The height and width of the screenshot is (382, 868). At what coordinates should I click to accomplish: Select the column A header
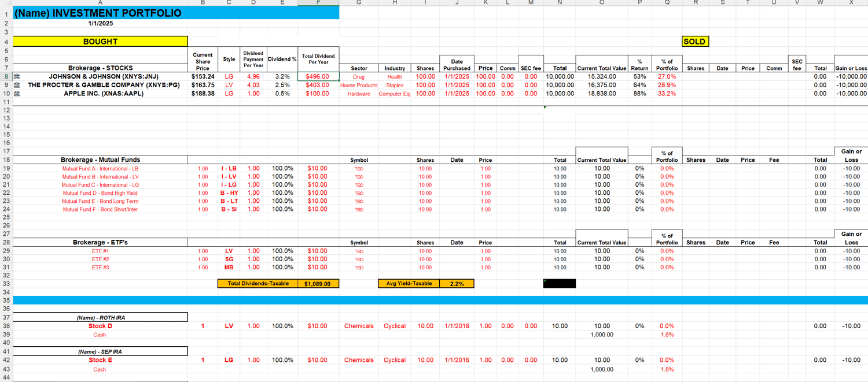100,3
